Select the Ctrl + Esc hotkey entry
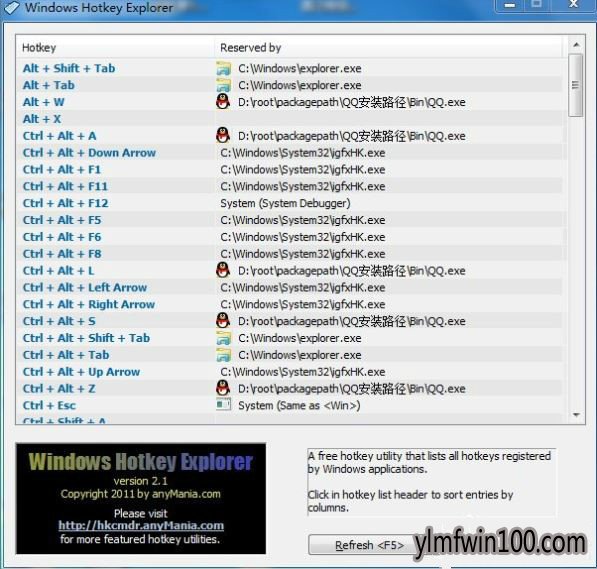Screen dimensions: 597x569 pos(49,405)
